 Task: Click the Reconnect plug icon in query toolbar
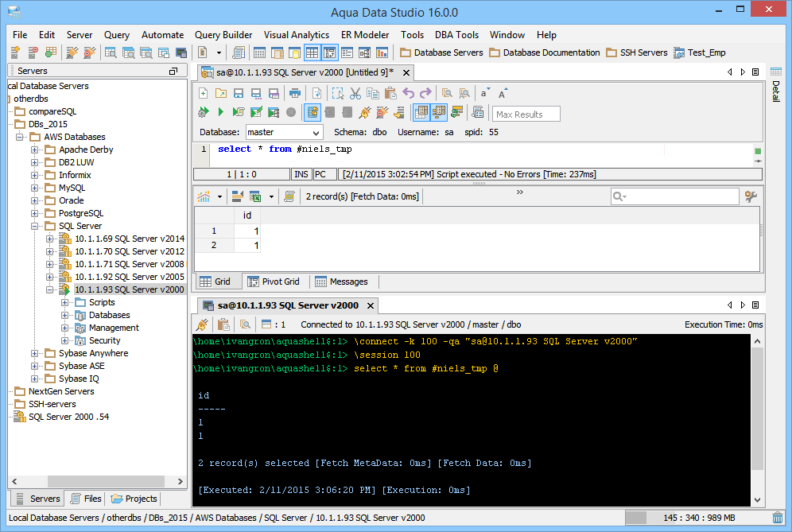(365, 112)
